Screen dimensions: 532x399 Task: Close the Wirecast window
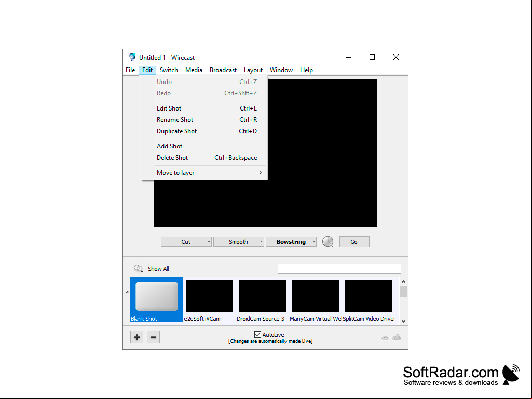[396, 57]
